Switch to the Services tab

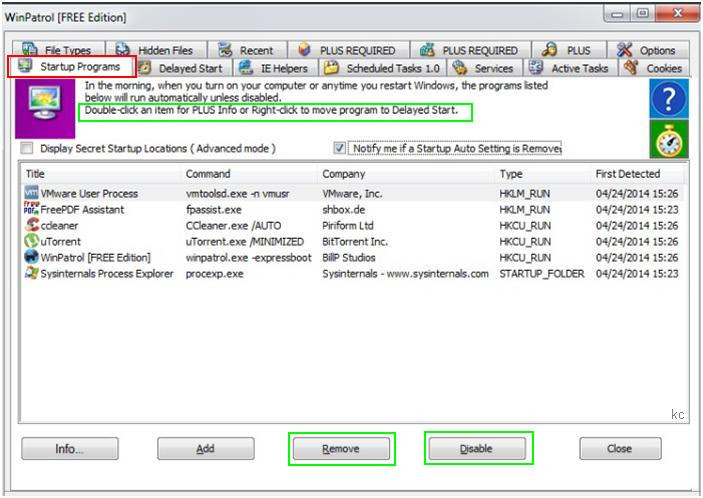485,68
